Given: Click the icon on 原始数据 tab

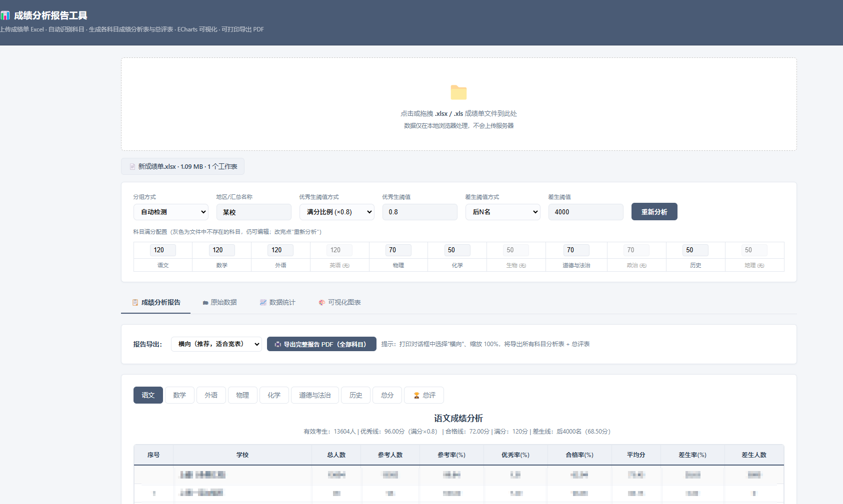Looking at the screenshot, I should pyautogui.click(x=205, y=303).
